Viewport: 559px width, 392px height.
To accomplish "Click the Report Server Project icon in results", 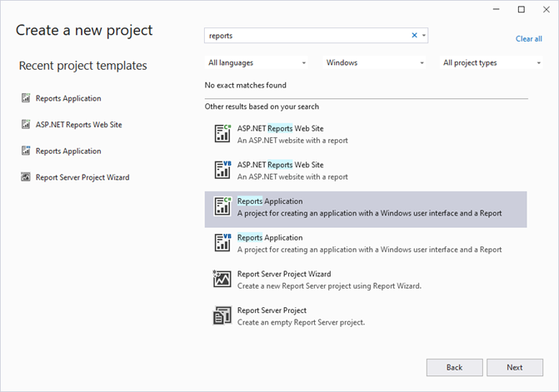I will [x=222, y=315].
